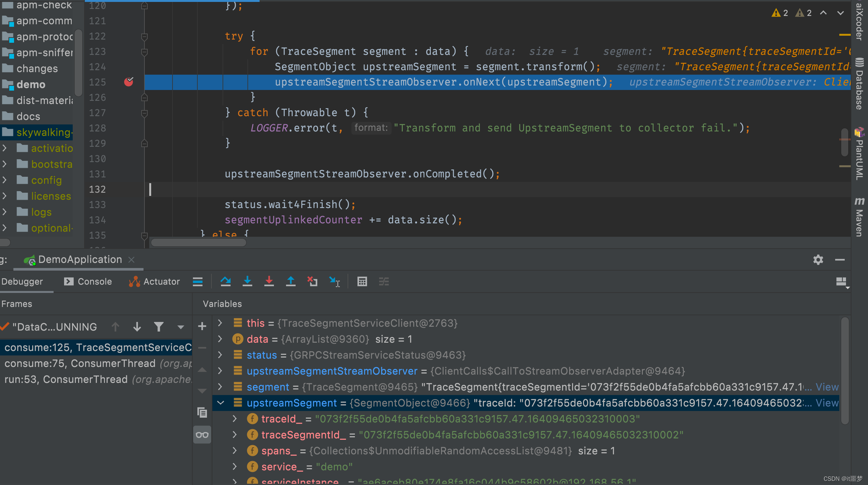Expand the upstreamSegmentStreamObserver variable
This screenshot has height=485, width=868.
[220, 371]
